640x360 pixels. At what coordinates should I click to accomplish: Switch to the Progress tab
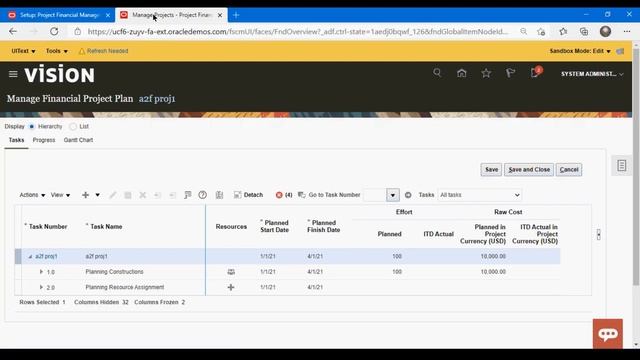[44, 140]
